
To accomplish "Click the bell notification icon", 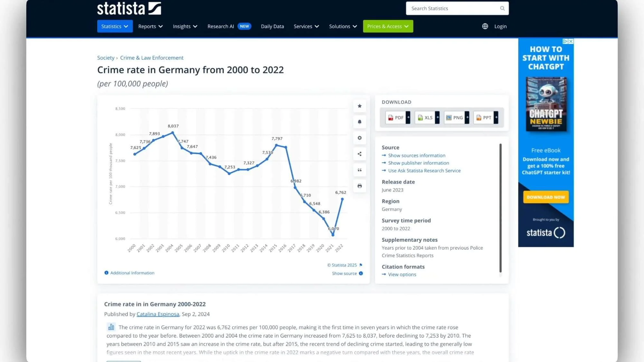I will point(360,122).
